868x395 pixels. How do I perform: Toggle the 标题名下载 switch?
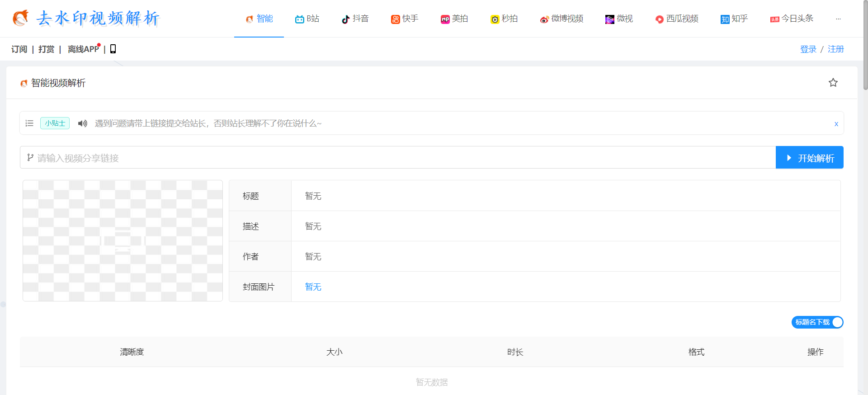pyautogui.click(x=817, y=322)
